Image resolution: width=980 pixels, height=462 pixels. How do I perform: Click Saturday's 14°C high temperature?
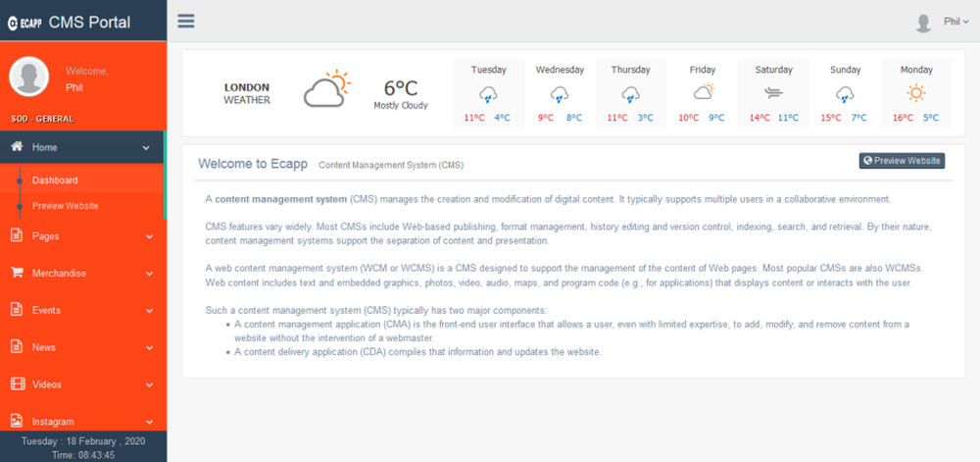tap(759, 118)
